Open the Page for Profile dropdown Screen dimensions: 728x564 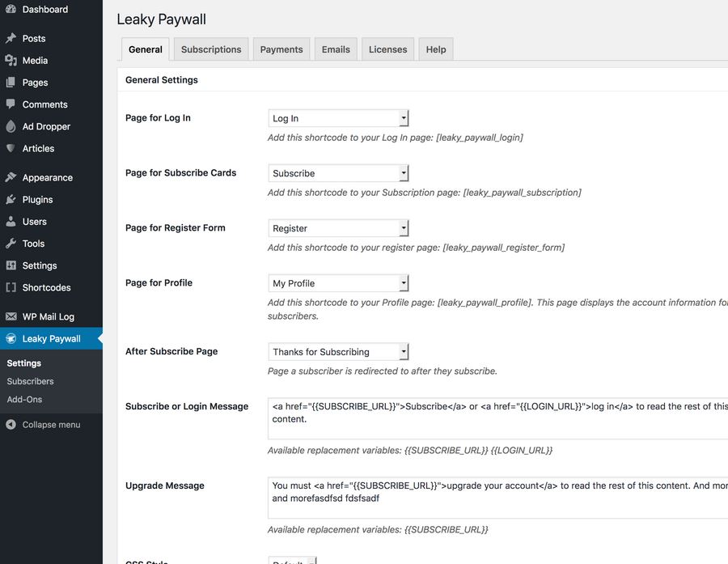click(338, 283)
